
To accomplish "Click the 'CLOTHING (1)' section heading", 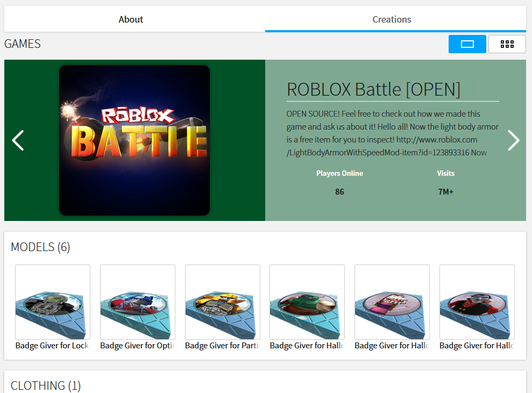I will pos(46,386).
